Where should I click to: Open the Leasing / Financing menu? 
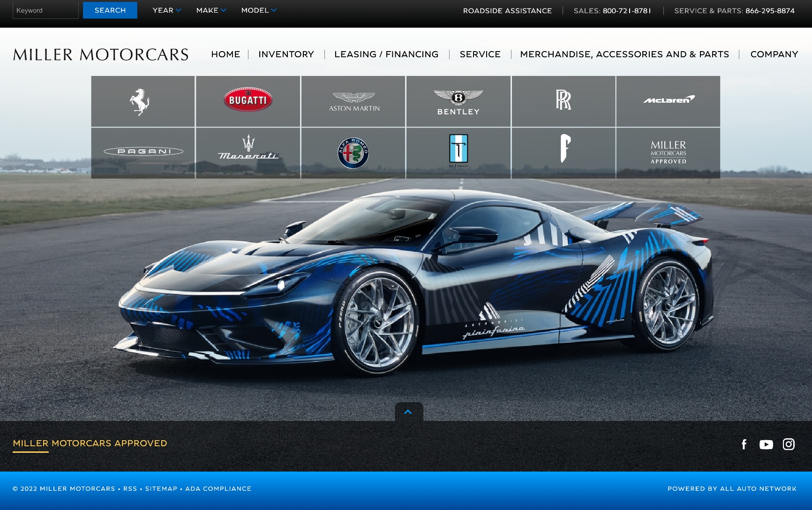(386, 54)
